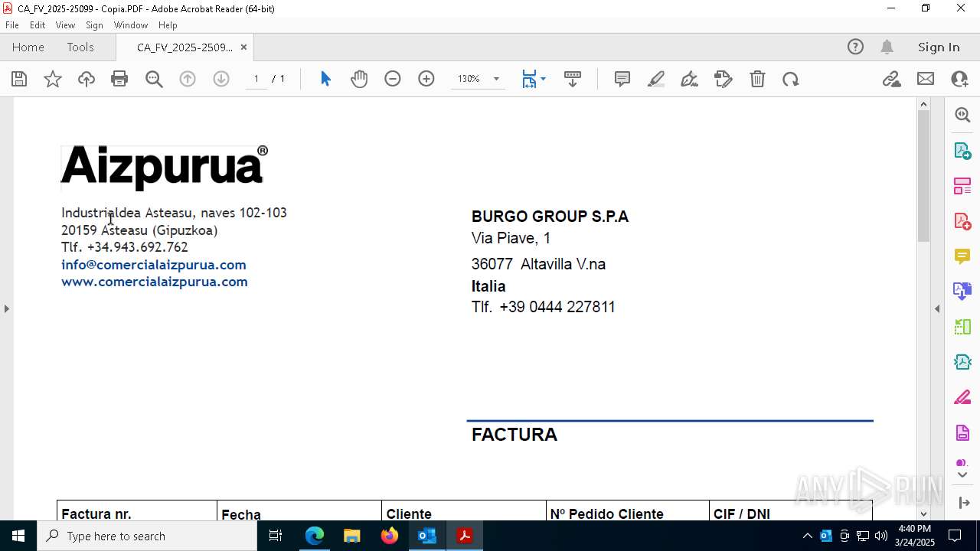Open the Window menu
This screenshot has height=551, width=980.
(131, 25)
